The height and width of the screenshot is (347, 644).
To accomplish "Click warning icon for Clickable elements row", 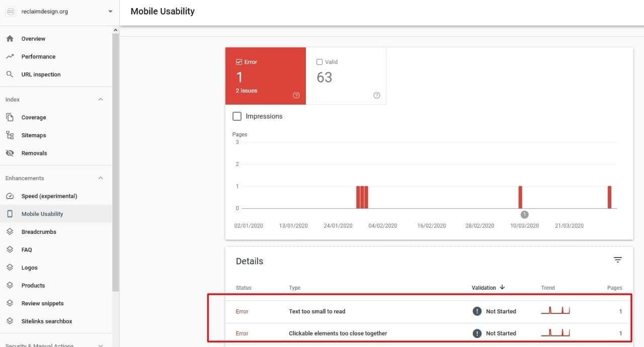I will pos(477,333).
